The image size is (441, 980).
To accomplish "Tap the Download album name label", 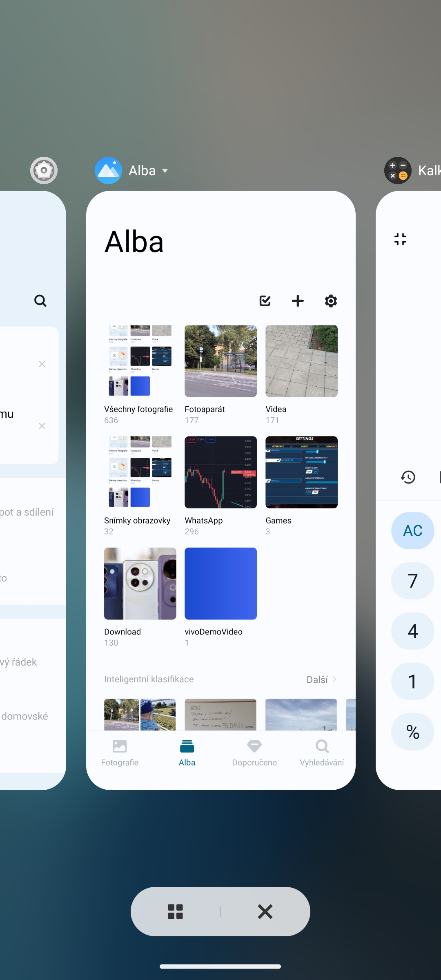I will 122,632.
